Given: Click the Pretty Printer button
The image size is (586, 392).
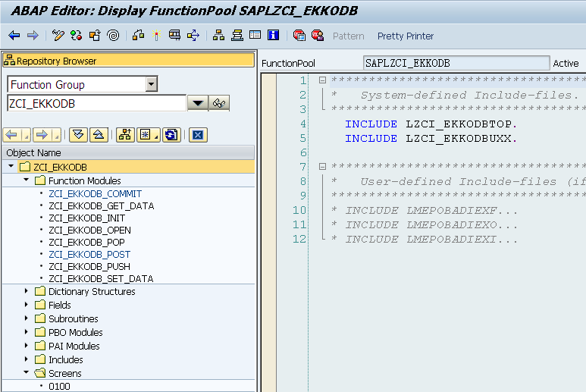Looking at the screenshot, I should [x=406, y=36].
